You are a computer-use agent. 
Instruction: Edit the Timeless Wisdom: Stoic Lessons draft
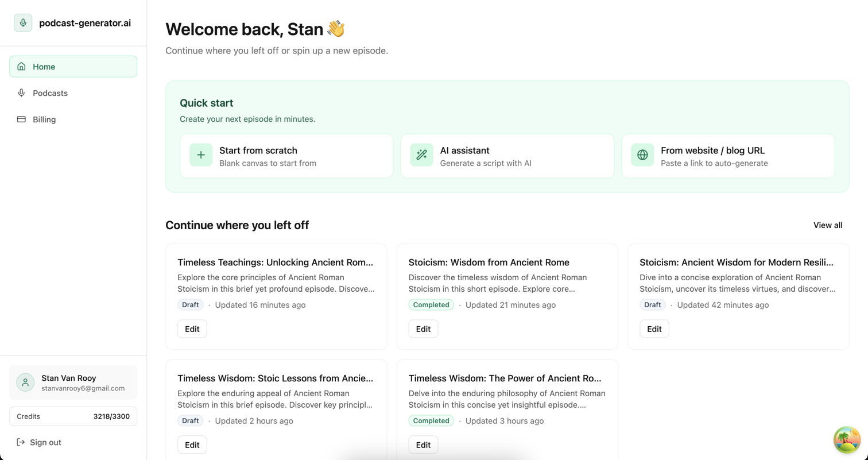point(192,445)
